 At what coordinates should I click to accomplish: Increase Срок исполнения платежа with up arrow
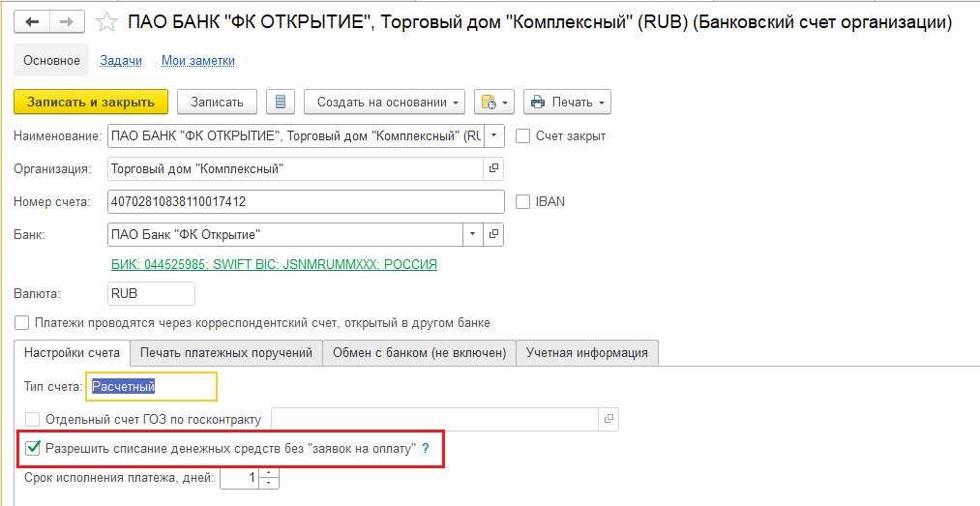click(269, 473)
